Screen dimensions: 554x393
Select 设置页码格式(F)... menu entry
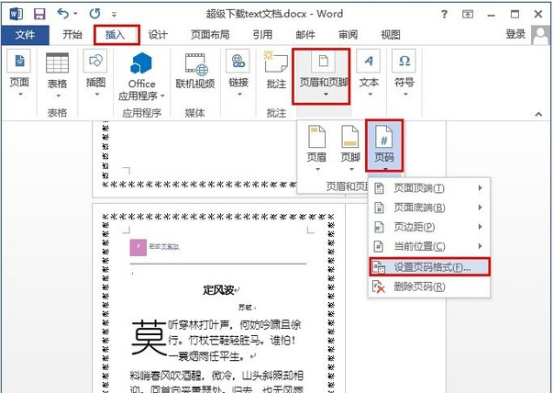[x=429, y=267]
